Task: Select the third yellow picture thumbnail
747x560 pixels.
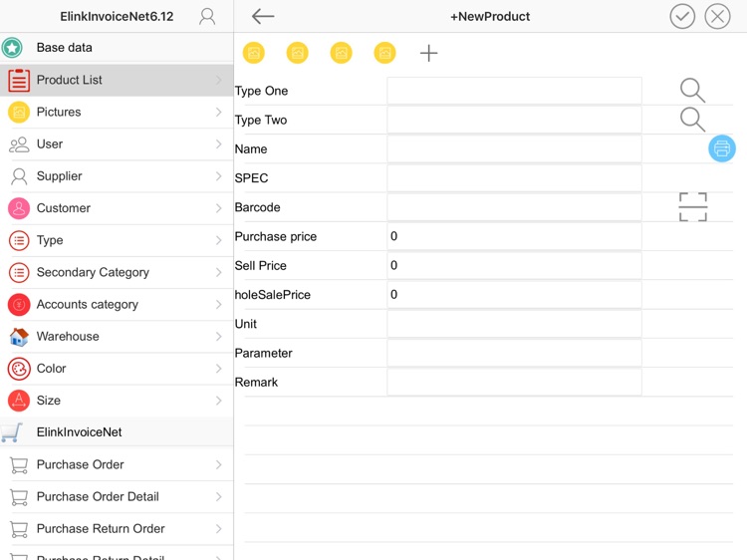Action: [x=341, y=53]
